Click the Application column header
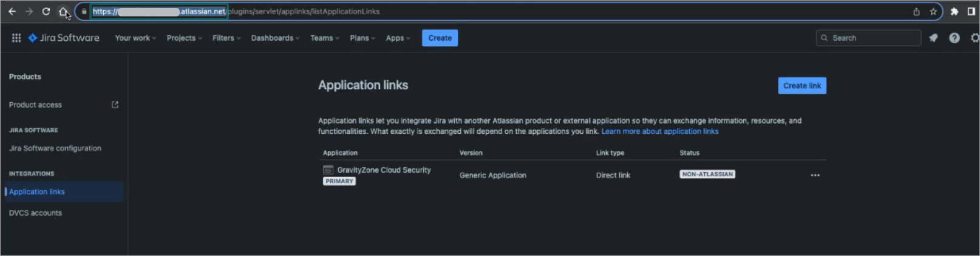This screenshot has height=256, width=980. (340, 153)
